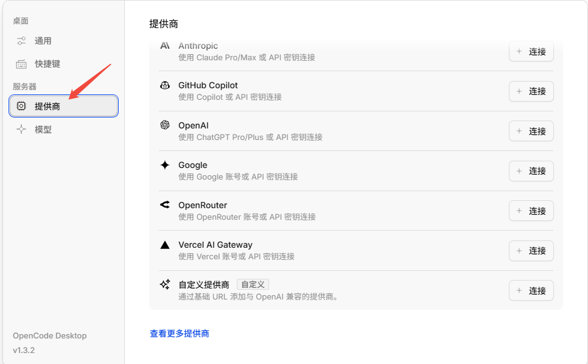This screenshot has width=588, height=364.
Task: Connect the Vercel AI Gateway provider
Action: pos(531,251)
